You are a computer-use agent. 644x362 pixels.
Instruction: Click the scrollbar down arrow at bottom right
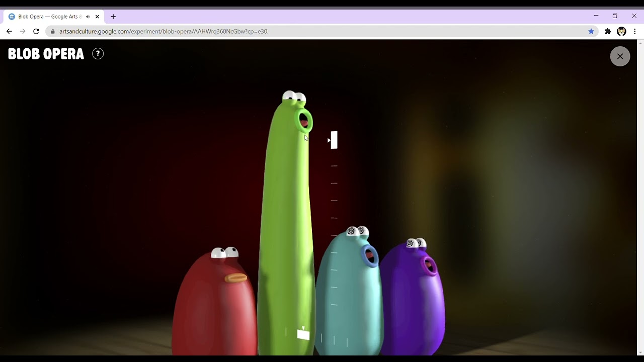coord(640,352)
